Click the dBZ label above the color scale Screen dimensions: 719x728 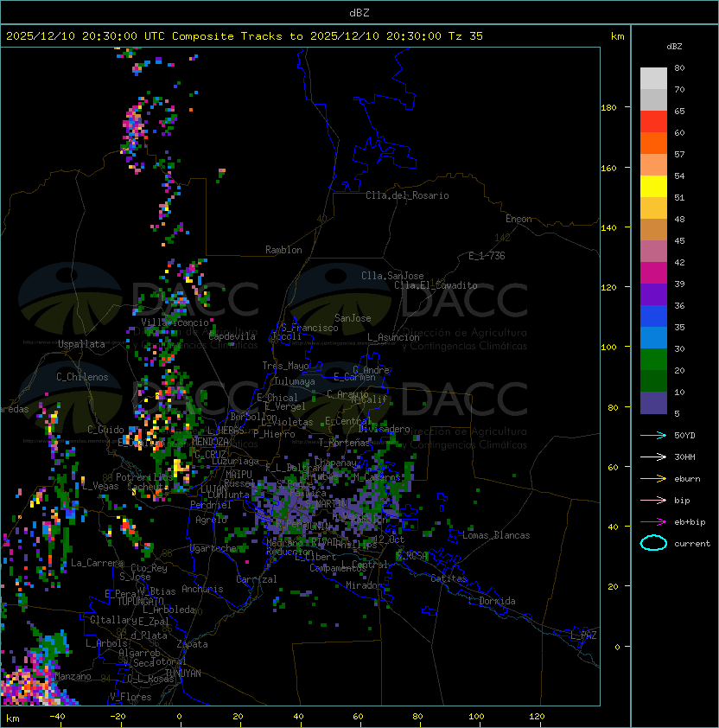point(674,47)
